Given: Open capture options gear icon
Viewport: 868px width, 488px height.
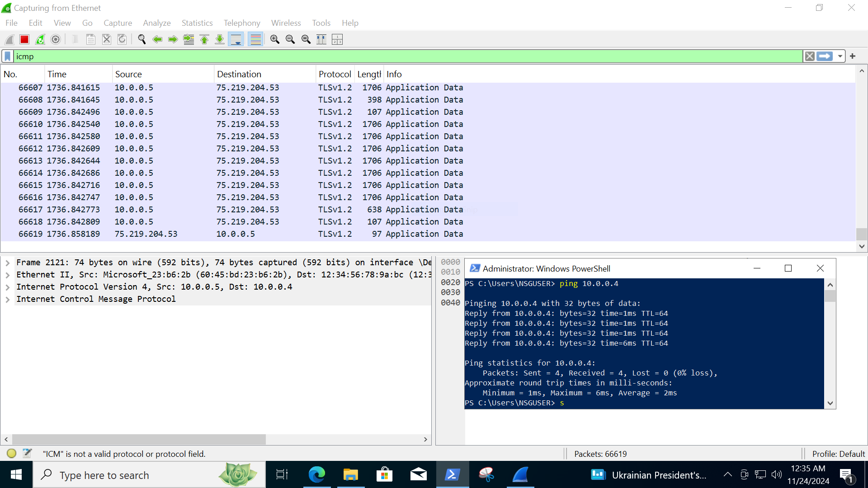Looking at the screenshot, I should click(56, 40).
